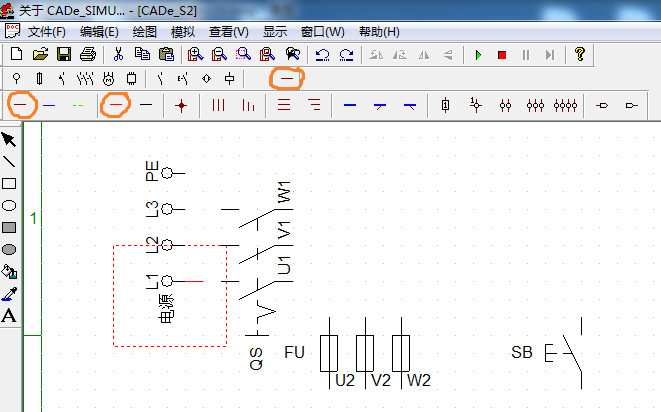Image resolution: width=661 pixels, height=412 pixels.
Task: Choose the paint bucket fill tool
Action: [x=9, y=272]
